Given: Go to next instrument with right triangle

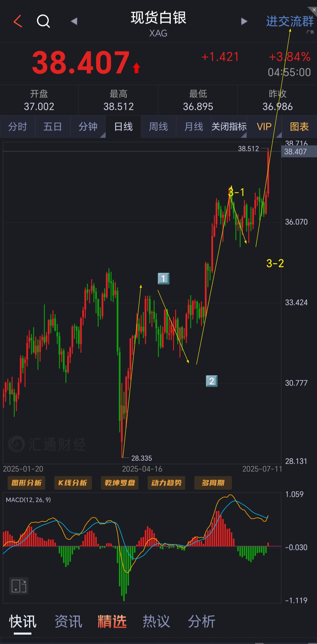Looking at the screenshot, I should 244,21.
